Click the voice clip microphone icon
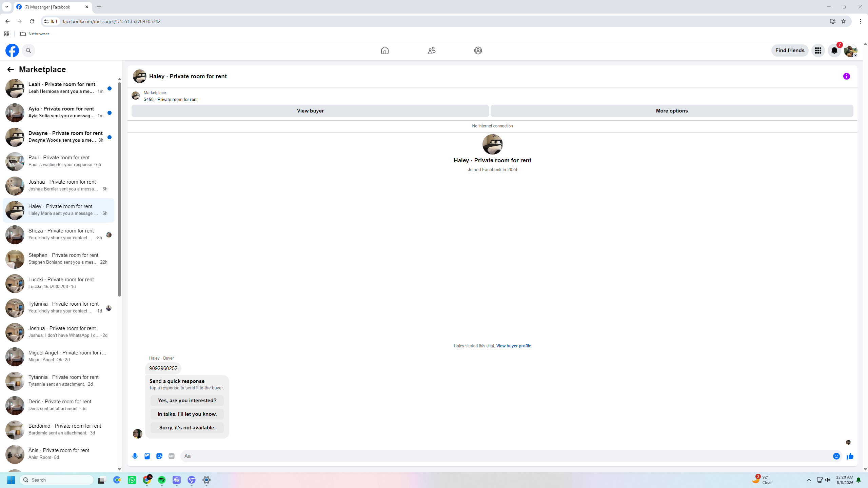The height and width of the screenshot is (488, 868). [135, 456]
